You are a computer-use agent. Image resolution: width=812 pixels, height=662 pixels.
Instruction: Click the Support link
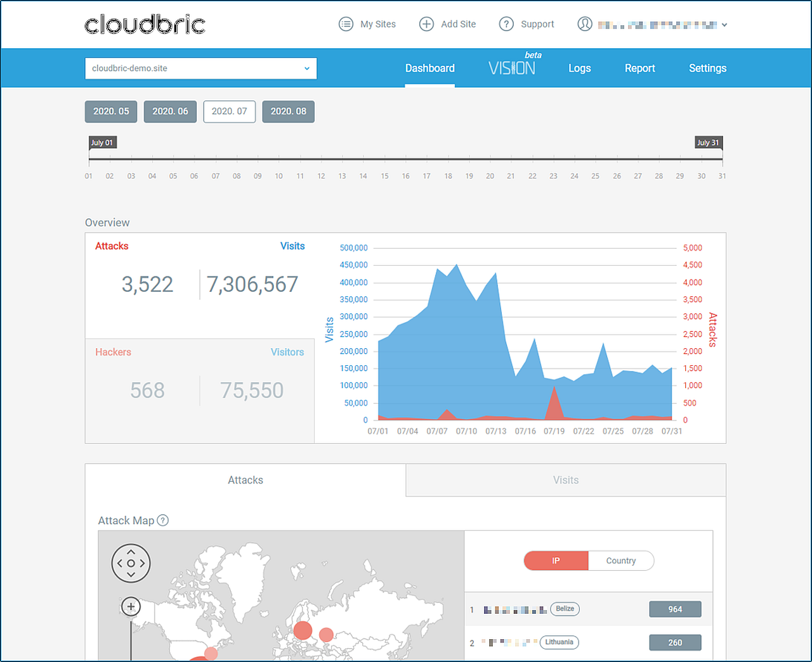[x=537, y=24]
